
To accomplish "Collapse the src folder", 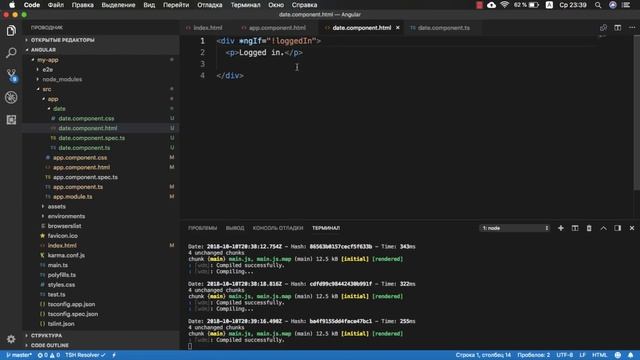I will tap(47, 89).
